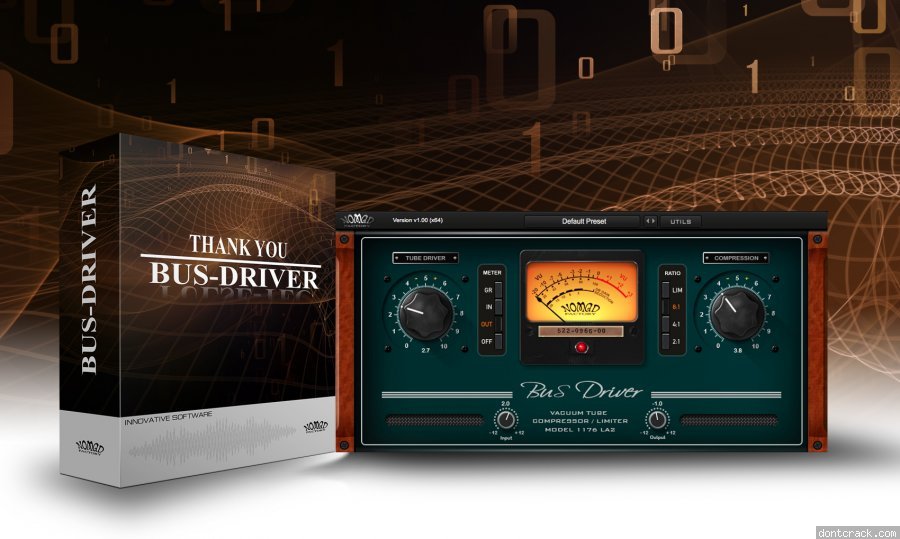Click the Bus Driver script logo

581,390
